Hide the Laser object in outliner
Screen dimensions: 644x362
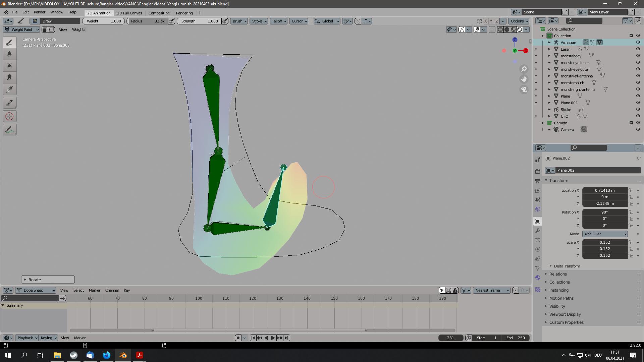coord(638,49)
